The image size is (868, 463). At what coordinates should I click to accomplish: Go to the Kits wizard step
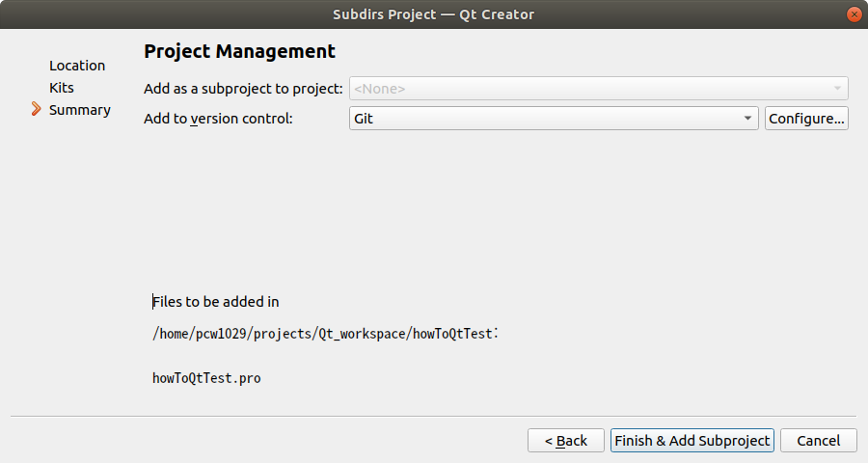[x=62, y=88]
